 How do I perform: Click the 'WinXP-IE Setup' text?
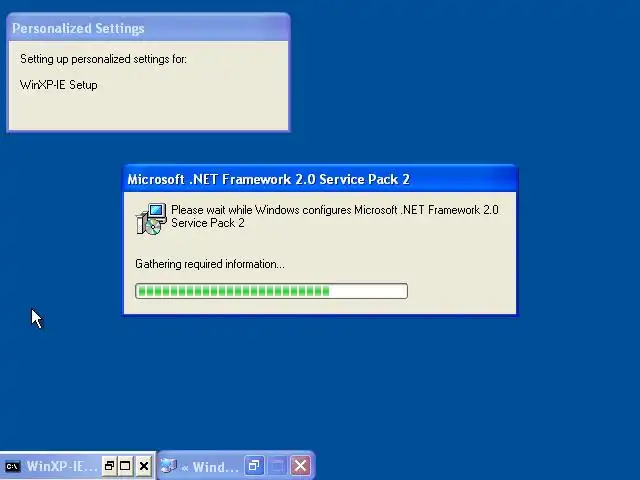pos(59,85)
